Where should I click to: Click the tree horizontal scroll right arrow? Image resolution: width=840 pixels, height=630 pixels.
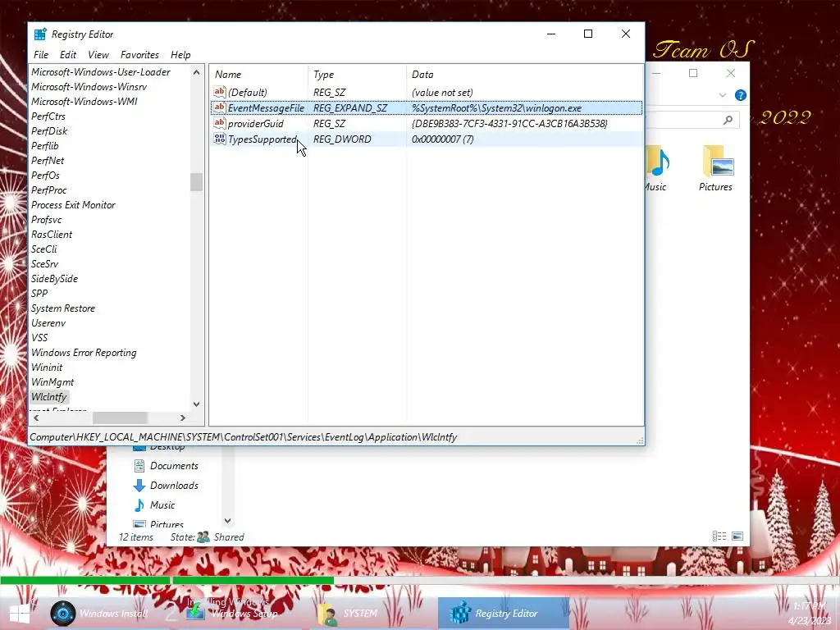pyautogui.click(x=183, y=418)
